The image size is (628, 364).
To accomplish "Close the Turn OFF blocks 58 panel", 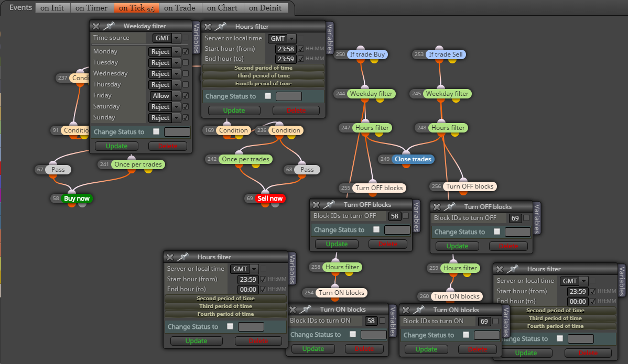I will point(317,205).
